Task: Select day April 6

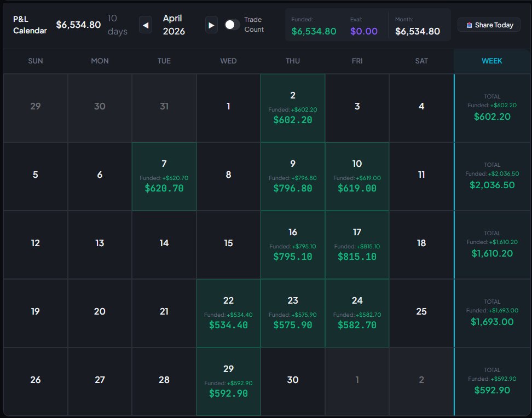Action: [100, 176]
